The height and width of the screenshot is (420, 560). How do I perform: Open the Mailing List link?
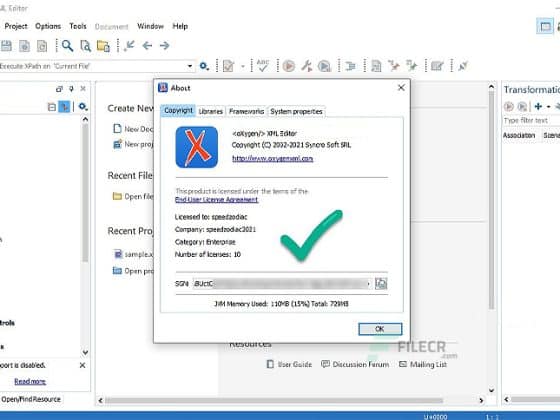423,364
